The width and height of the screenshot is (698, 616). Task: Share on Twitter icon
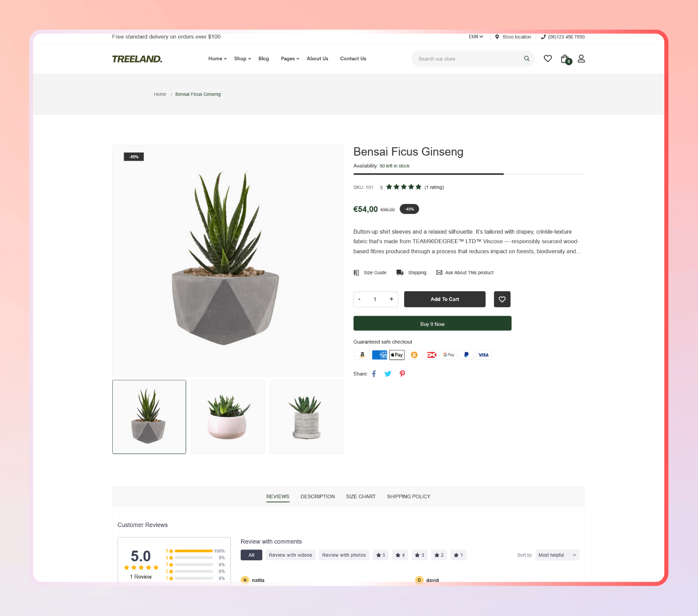388,374
